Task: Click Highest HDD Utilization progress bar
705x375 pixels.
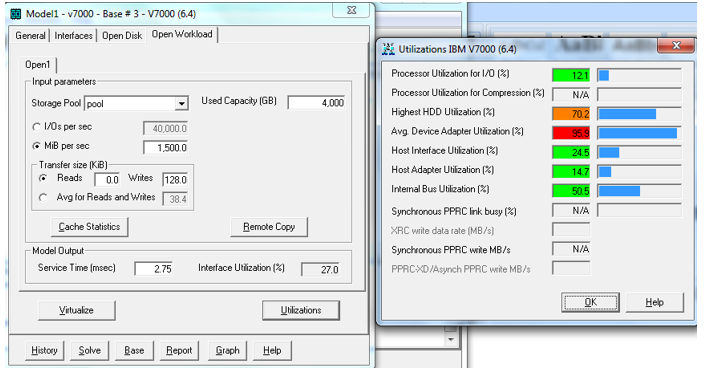Action: [640, 114]
